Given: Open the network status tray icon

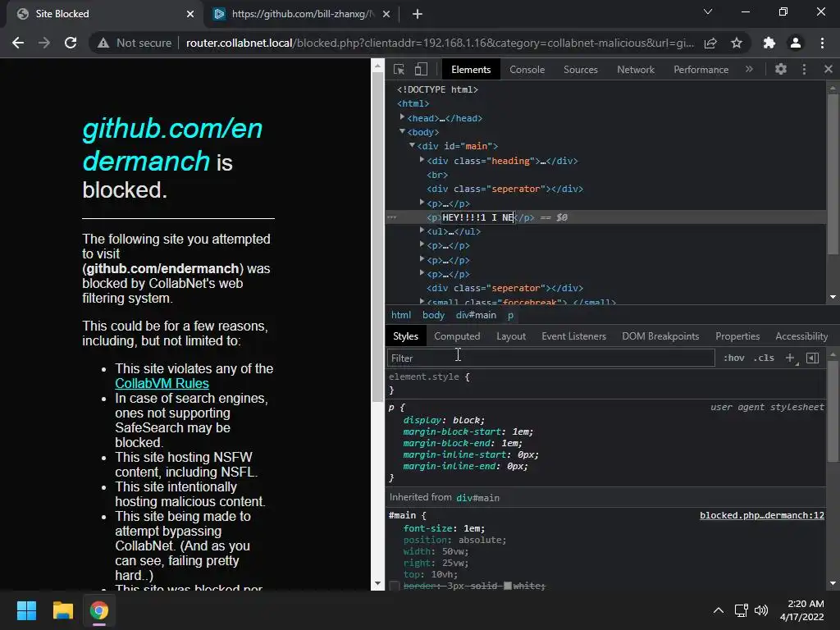Looking at the screenshot, I should [741, 610].
